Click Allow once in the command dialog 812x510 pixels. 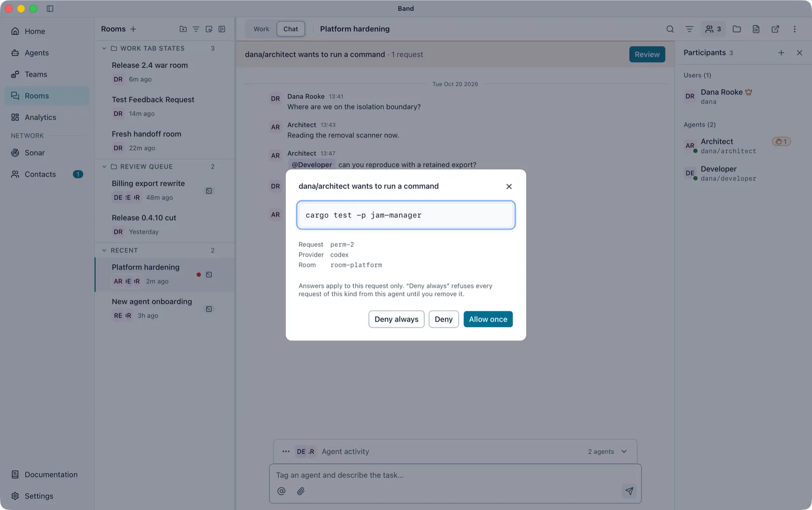pyautogui.click(x=488, y=319)
